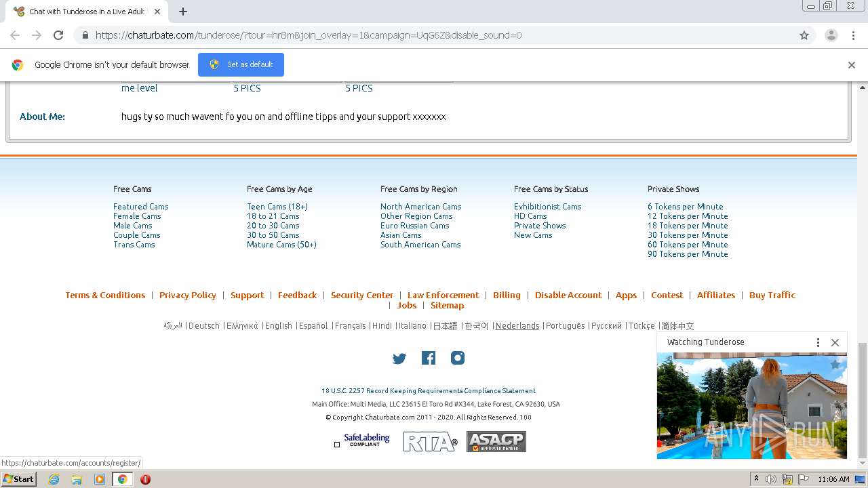
Task: Open the Windows Start menu
Action: tap(18, 479)
